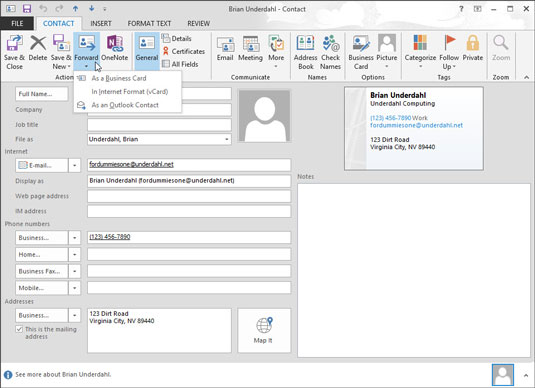
Task: Open the Details view
Action: point(176,39)
